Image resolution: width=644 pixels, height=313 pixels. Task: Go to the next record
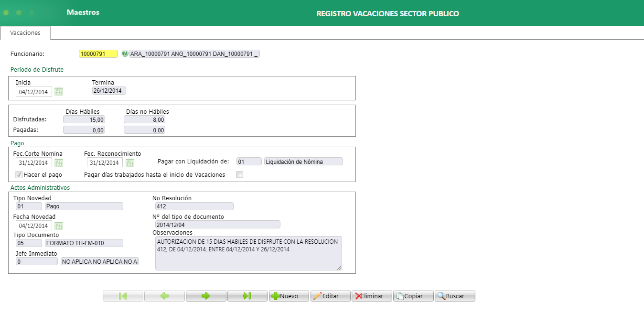[206, 296]
